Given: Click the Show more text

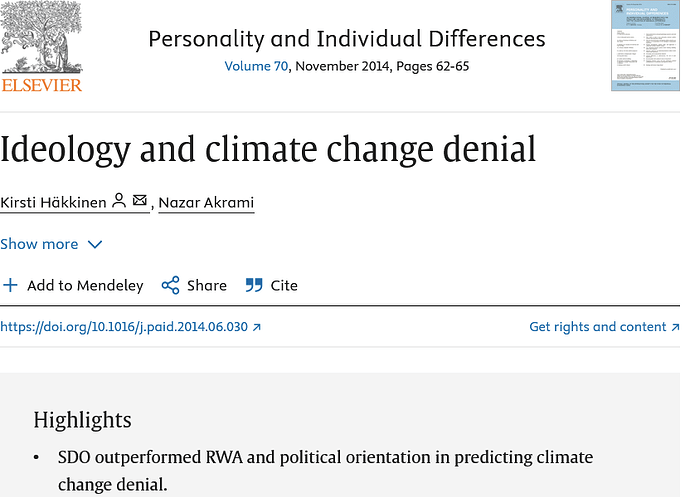Looking at the screenshot, I should point(39,244).
